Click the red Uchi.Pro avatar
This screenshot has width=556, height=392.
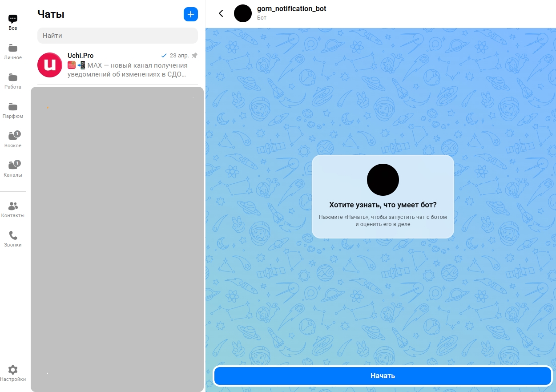[x=50, y=65]
